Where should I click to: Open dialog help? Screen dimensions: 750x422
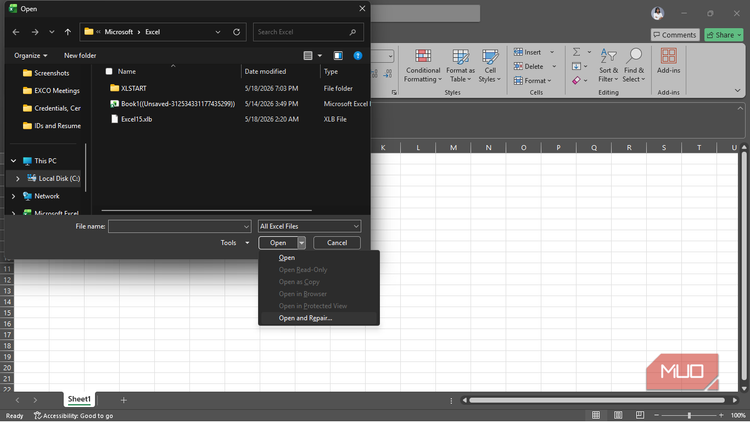point(357,56)
